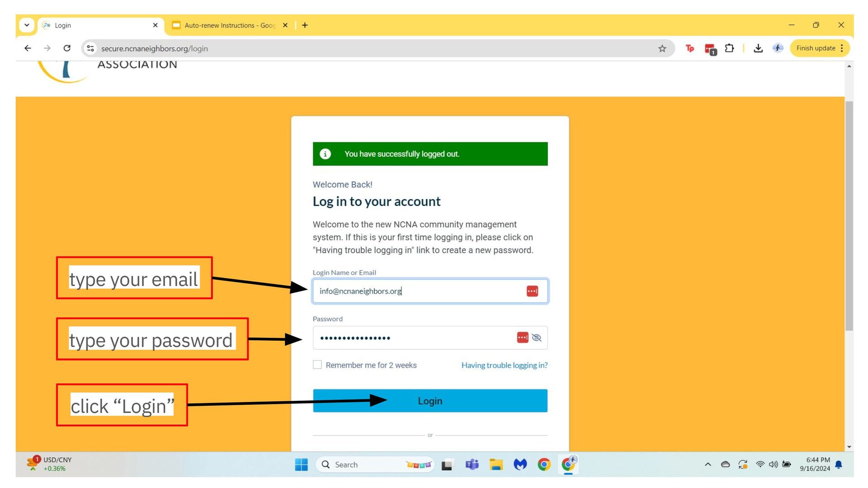Bookmark this page with the star icon
This screenshot has height=488, width=868.
coord(662,48)
